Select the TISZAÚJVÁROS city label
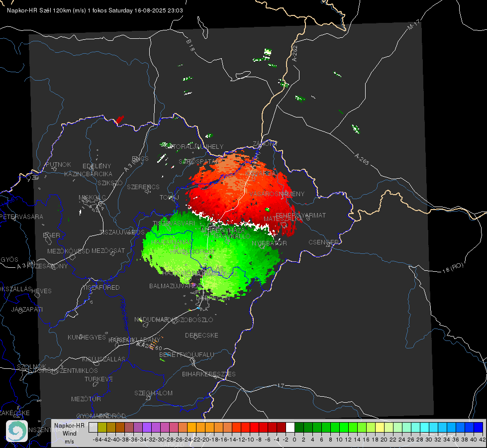Image resolution: width=487 pixels, height=448 pixels. [x=122, y=232]
